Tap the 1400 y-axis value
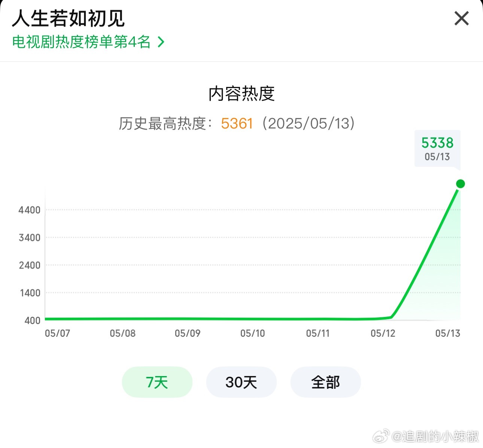483x448 pixels. coord(30,293)
